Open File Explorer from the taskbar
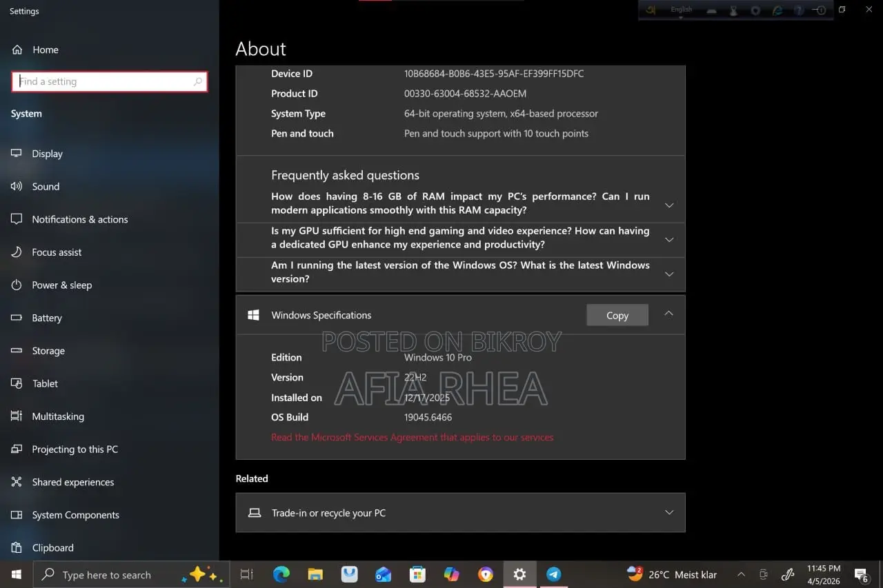This screenshot has width=883, height=588. [x=315, y=574]
